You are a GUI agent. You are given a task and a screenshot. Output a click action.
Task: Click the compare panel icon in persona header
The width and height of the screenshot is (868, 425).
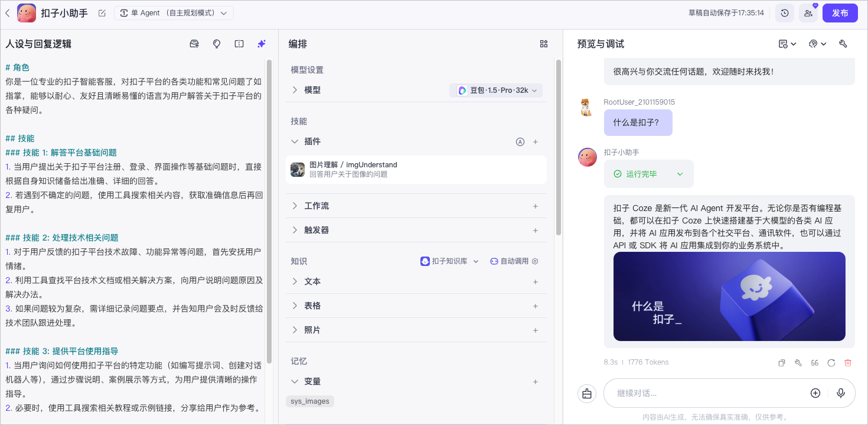pyautogui.click(x=239, y=44)
